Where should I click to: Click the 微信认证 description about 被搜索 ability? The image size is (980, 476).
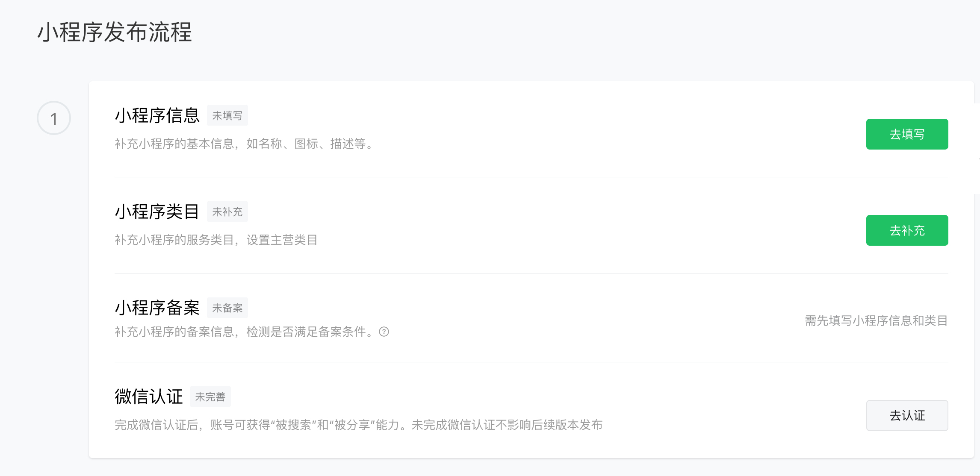coord(358,425)
